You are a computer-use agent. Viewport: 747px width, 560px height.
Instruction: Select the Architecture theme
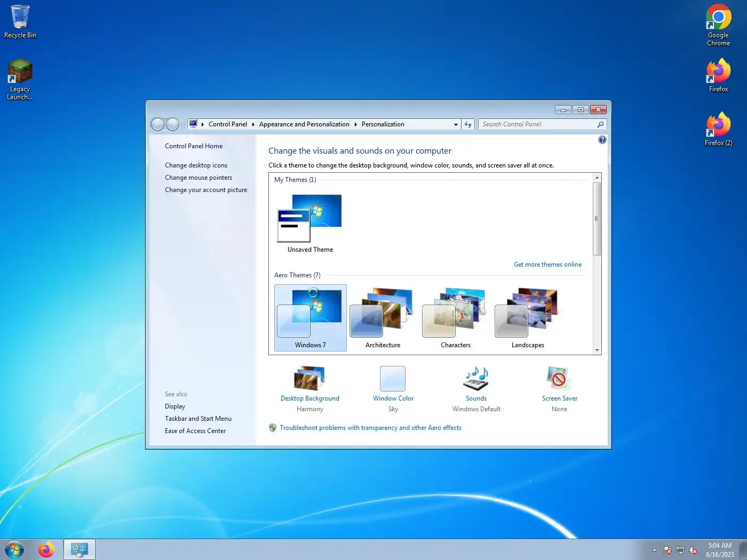click(x=383, y=318)
